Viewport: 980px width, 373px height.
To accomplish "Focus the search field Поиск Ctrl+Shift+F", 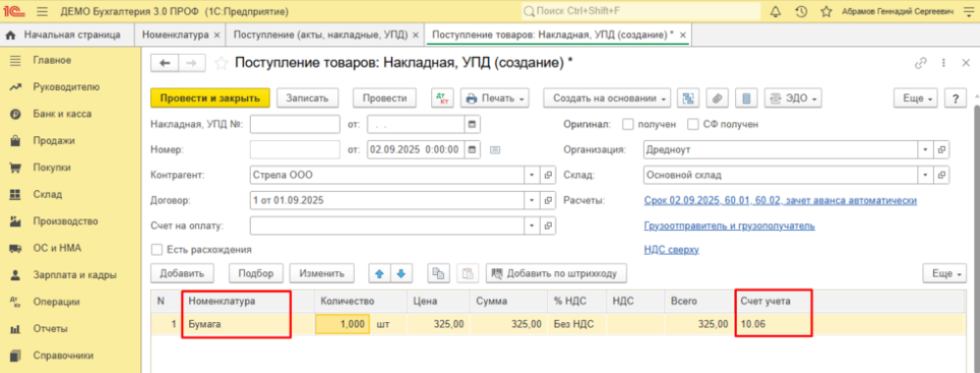I will coord(641,11).
